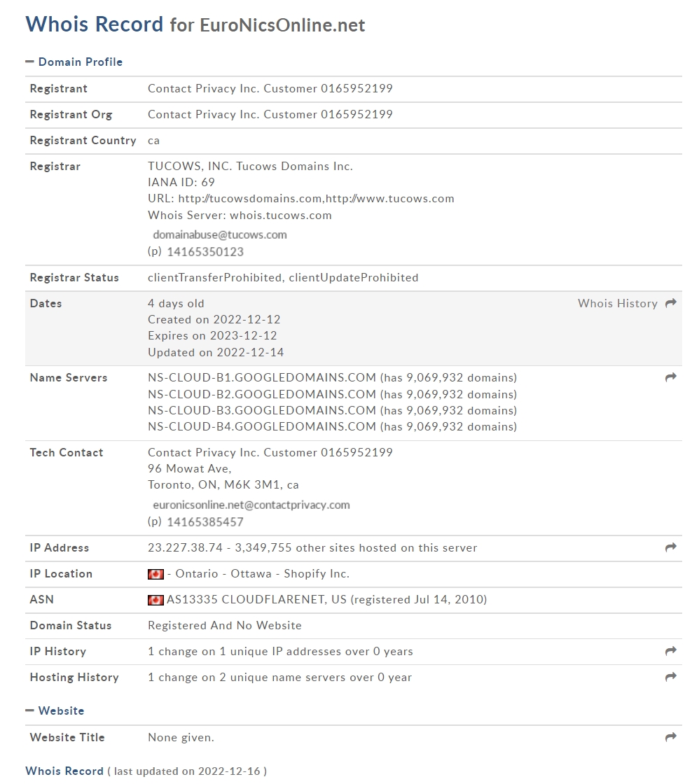This screenshot has height=784, width=699.
Task: Click the Domain Status row label
Action: pyautogui.click(x=71, y=626)
